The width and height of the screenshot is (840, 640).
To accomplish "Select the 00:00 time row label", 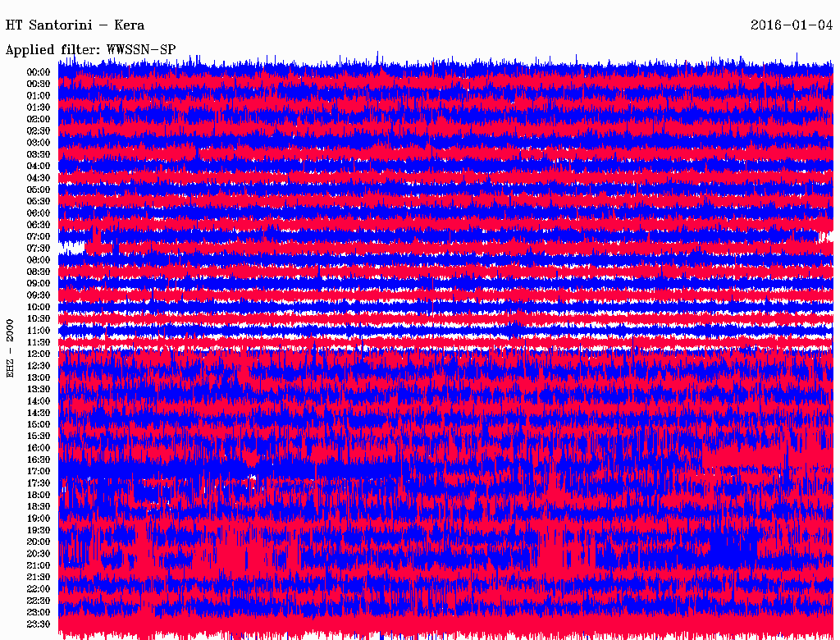I will (39, 72).
